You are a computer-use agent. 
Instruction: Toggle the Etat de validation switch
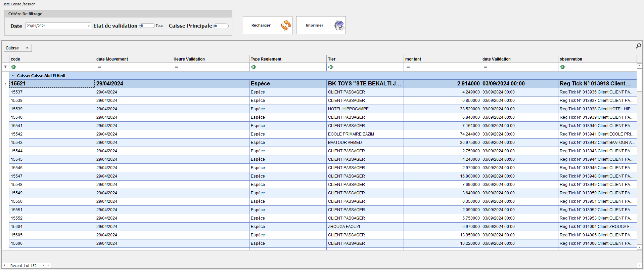(147, 26)
